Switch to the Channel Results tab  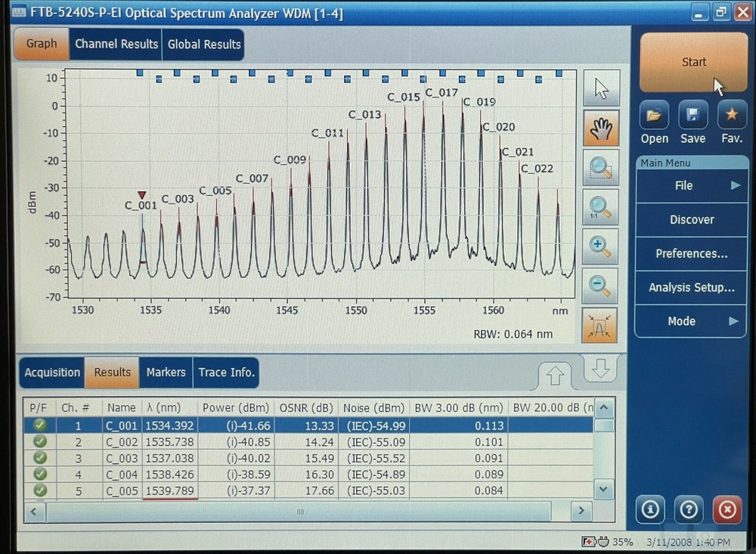(116, 44)
